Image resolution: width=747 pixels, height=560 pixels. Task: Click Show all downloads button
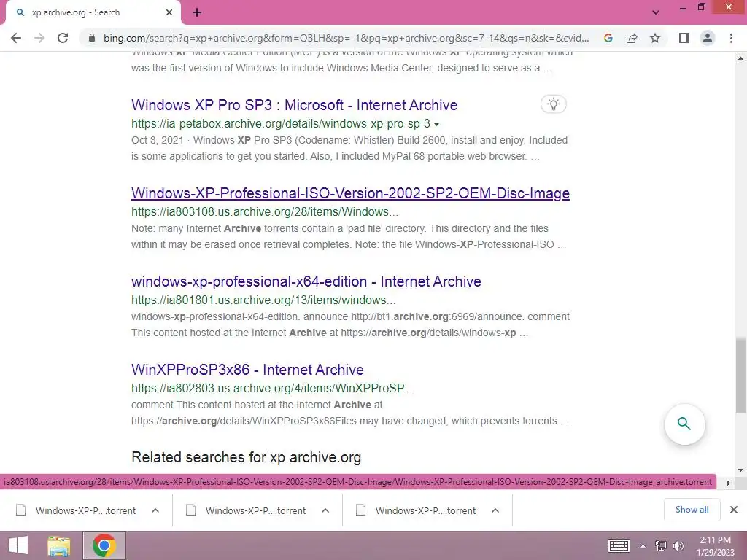pos(692,510)
